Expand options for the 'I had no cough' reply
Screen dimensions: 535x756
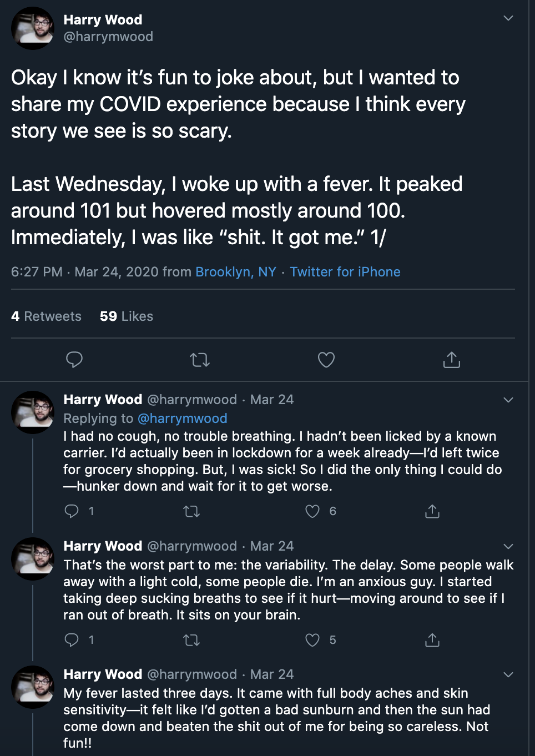coord(508,400)
